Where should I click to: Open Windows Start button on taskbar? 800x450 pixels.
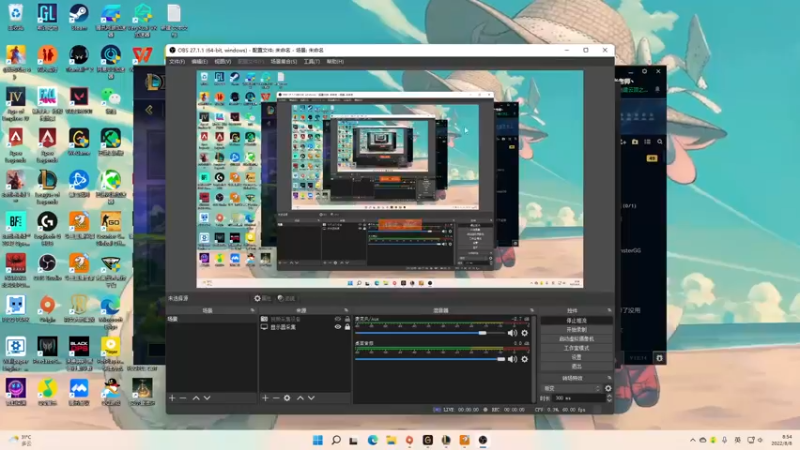point(317,440)
